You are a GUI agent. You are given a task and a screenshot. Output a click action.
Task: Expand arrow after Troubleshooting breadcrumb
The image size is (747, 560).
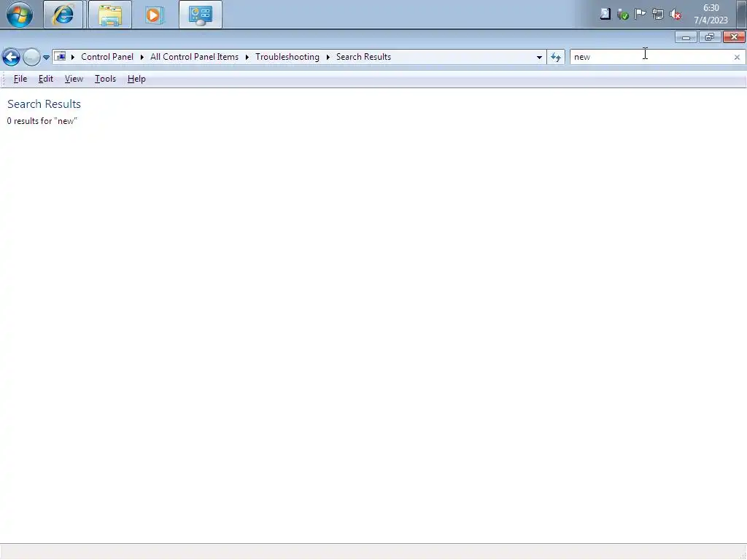pyautogui.click(x=328, y=57)
